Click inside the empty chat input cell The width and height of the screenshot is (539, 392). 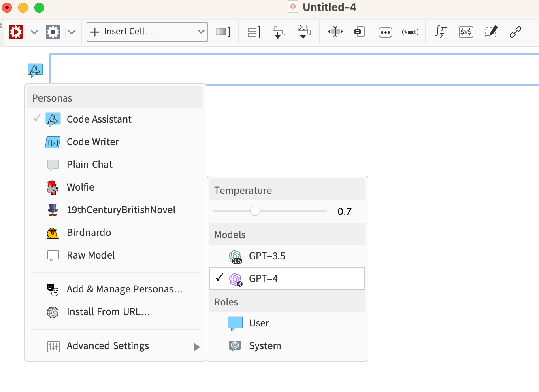pos(294,70)
